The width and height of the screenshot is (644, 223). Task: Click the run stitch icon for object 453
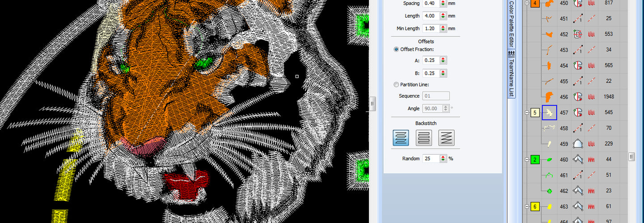[578, 50]
